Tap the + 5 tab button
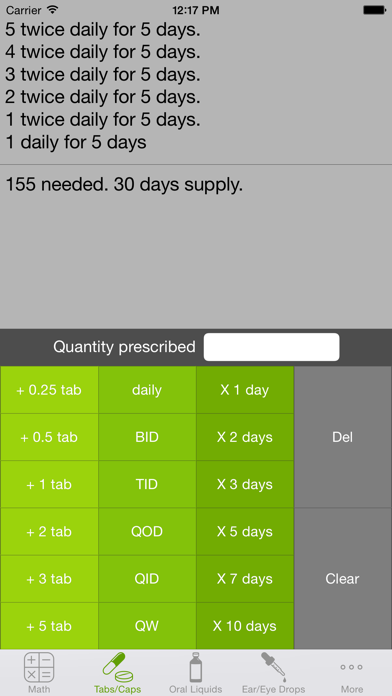 [x=49, y=626]
